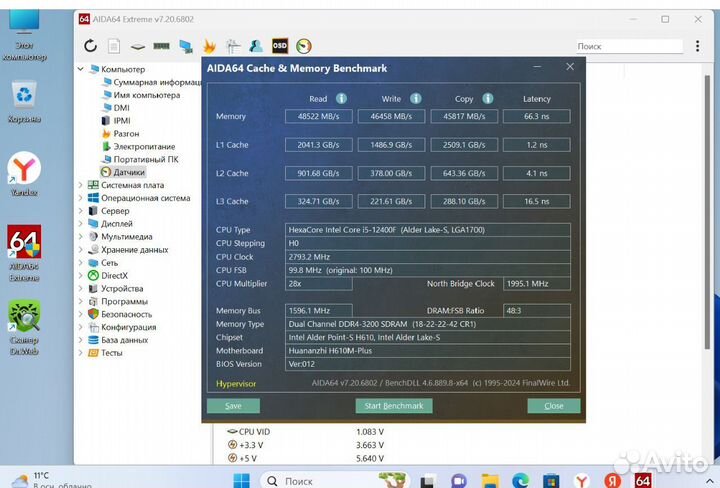Open Dr.Web Scanner desktop shortcut
720x488 pixels.
(x=24, y=327)
